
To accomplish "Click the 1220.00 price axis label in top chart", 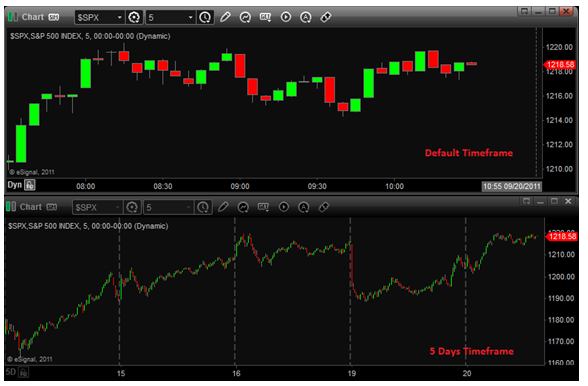I will pyautogui.click(x=559, y=47).
